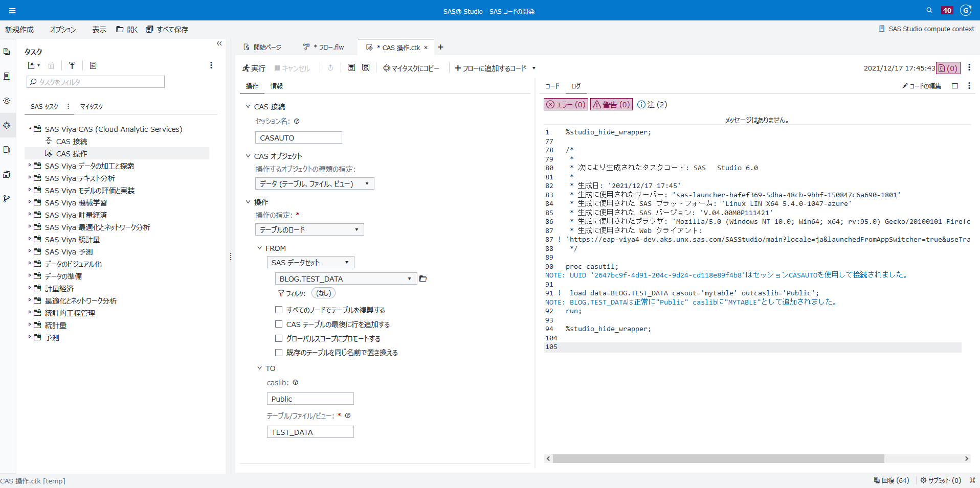This screenshot has width=980, height=488.
Task: Open the third sidebar pane icon
Action: coord(7,101)
